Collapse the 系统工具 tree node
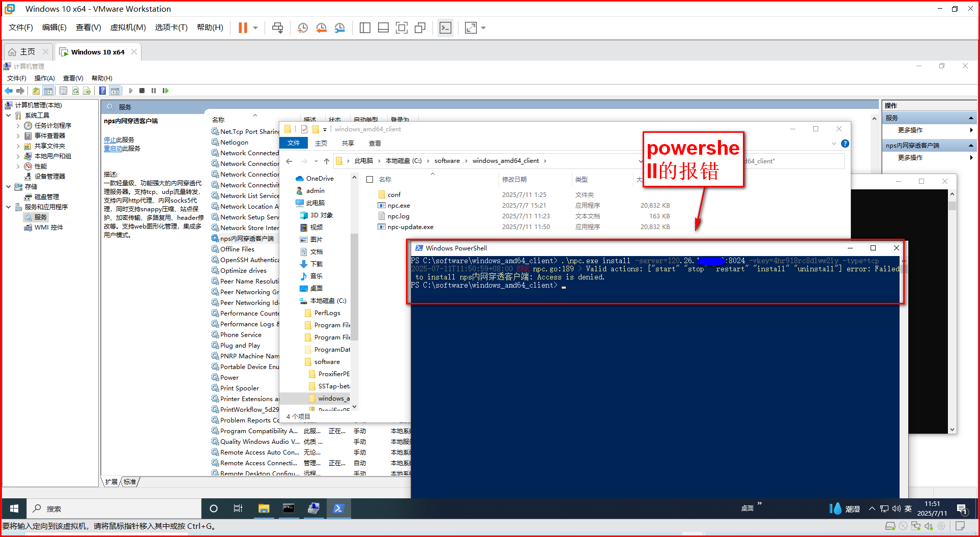This screenshot has height=537, width=980. 9,116
